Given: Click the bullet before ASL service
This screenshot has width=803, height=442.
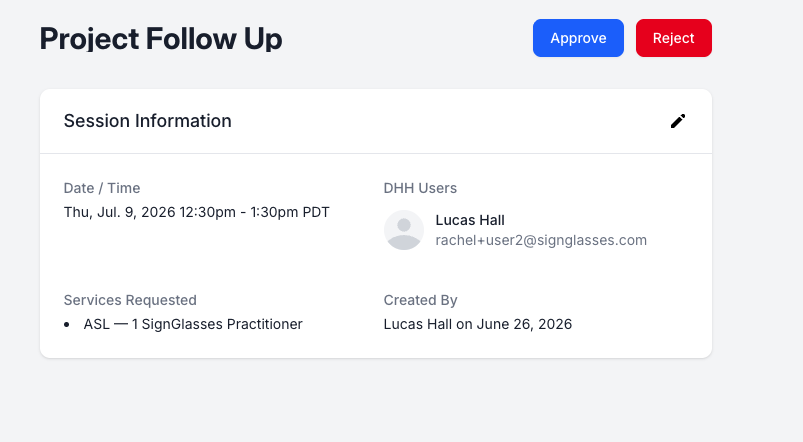Looking at the screenshot, I should [67, 325].
